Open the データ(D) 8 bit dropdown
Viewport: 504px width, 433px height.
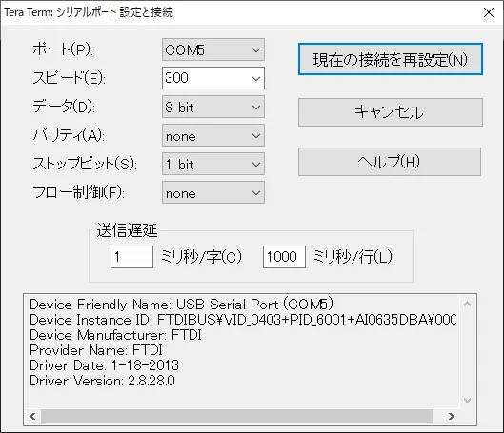point(213,107)
